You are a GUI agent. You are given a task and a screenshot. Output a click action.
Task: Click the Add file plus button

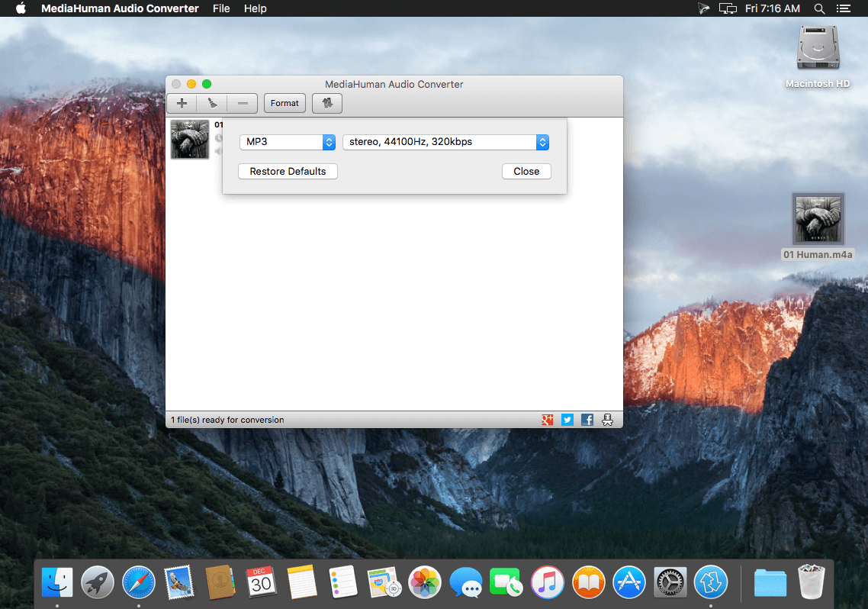click(182, 103)
